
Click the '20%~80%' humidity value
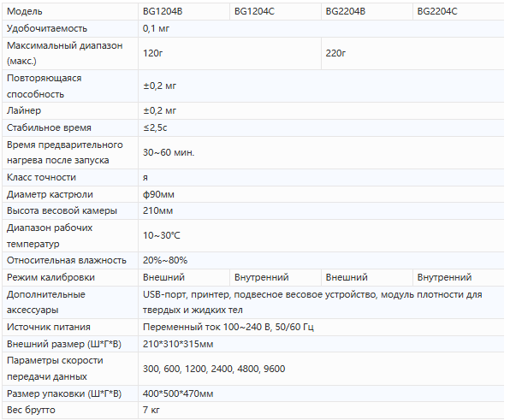(164, 260)
